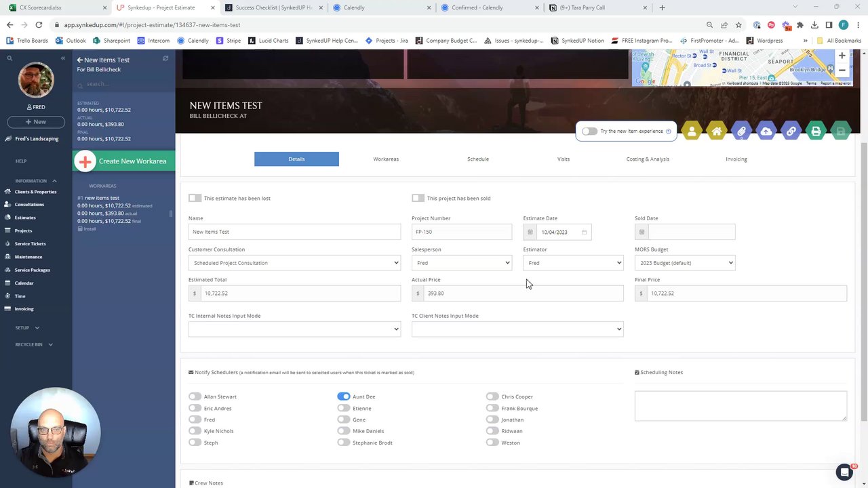Screen dimensions: 868x488
Task: Click the New button in the sidebar
Action: coord(36,122)
